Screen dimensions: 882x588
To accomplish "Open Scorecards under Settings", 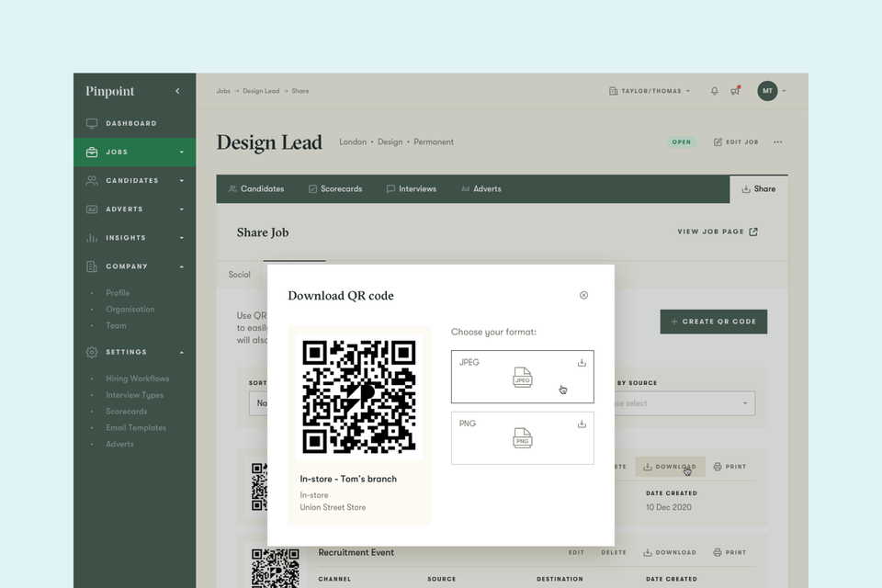I will tap(127, 412).
